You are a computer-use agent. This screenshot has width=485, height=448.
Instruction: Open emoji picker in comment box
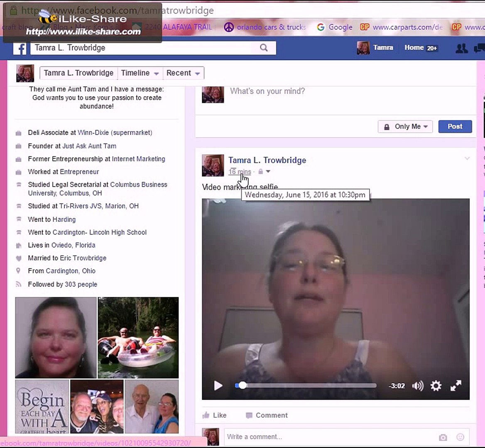pyautogui.click(x=460, y=437)
